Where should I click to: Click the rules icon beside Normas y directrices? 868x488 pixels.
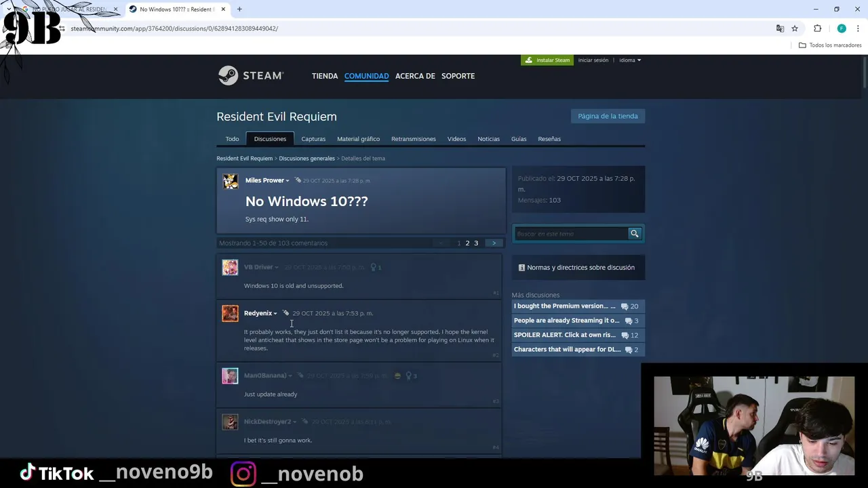[521, 268]
